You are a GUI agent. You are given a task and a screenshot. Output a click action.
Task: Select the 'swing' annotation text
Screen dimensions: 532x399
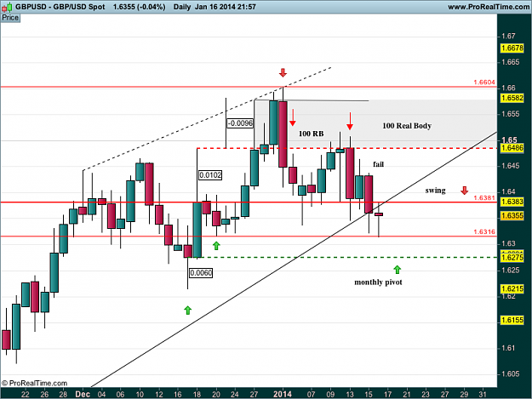click(435, 191)
